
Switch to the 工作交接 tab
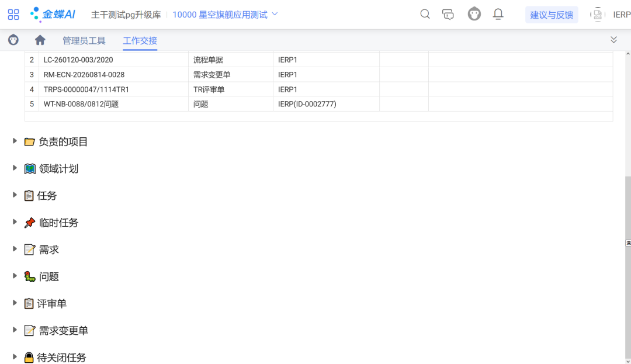(140, 41)
